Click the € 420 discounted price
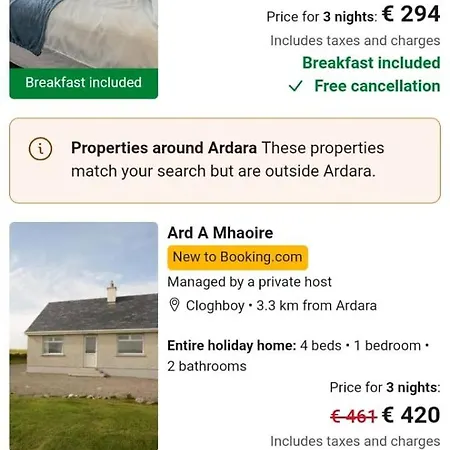Image resolution: width=450 pixels, height=450 pixels. pyautogui.click(x=411, y=415)
